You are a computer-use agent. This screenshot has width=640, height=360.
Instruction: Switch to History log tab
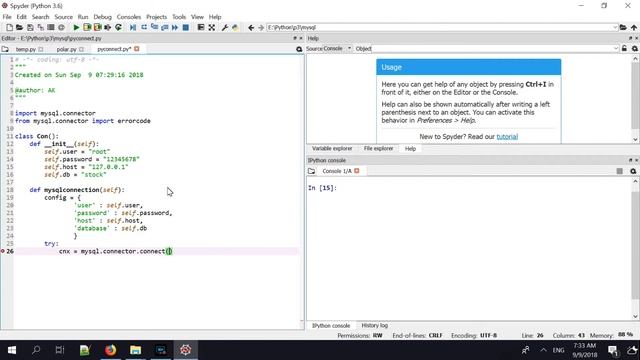(374, 326)
